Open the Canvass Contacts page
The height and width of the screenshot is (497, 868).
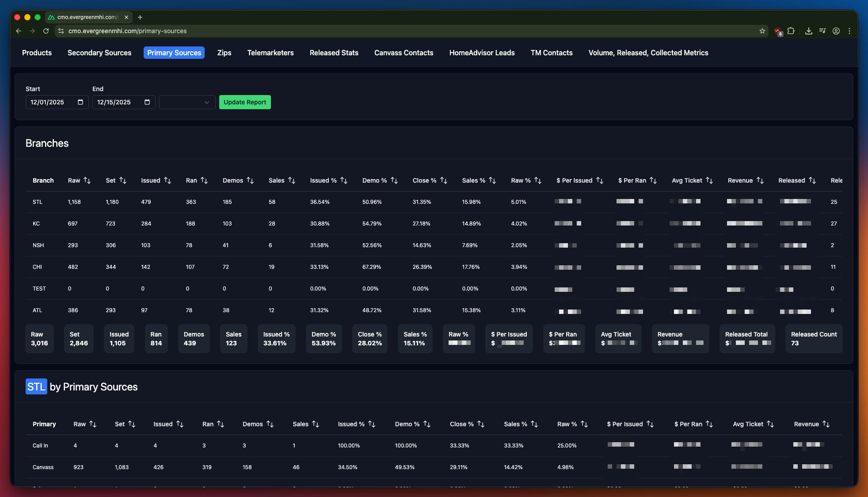coord(404,53)
